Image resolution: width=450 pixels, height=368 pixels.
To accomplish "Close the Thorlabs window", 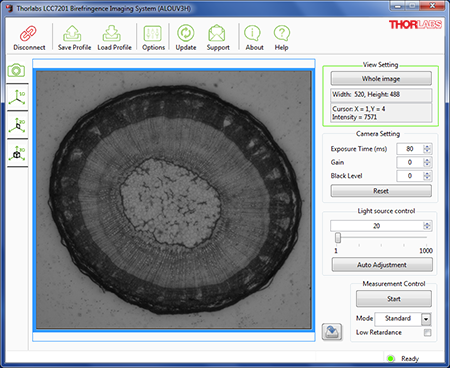I will [x=432, y=6].
